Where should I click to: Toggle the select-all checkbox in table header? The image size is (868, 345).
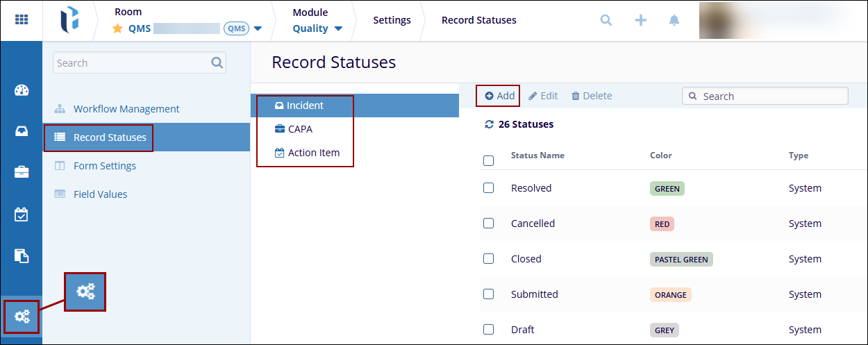tap(488, 160)
